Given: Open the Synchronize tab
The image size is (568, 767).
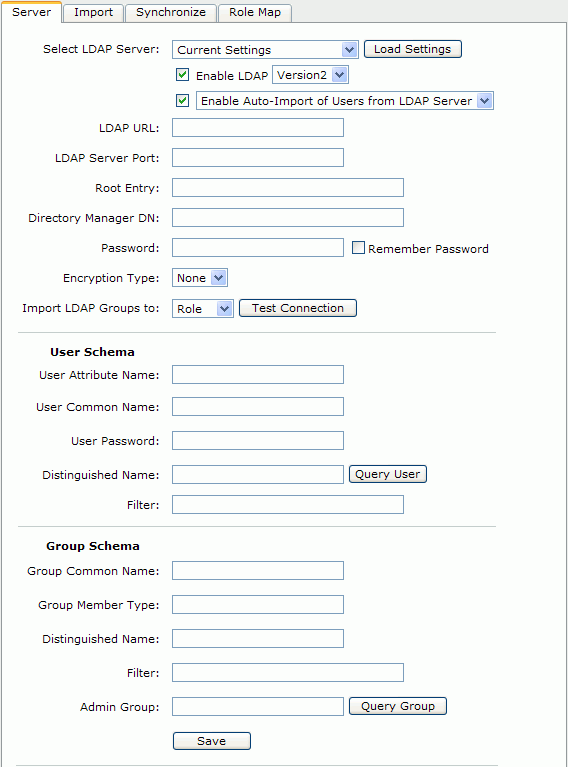Looking at the screenshot, I should (171, 12).
